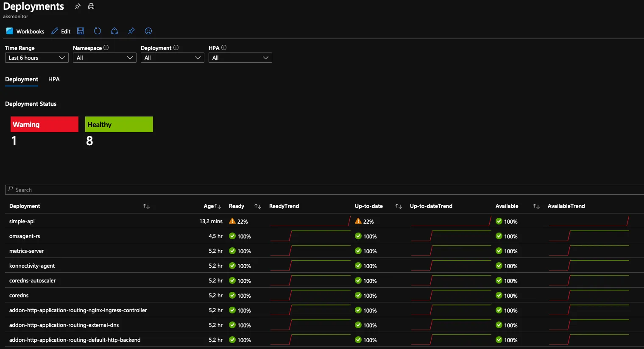The width and height of the screenshot is (644, 349).
Task: Open the Deployment filter dropdown
Action: 173,58
